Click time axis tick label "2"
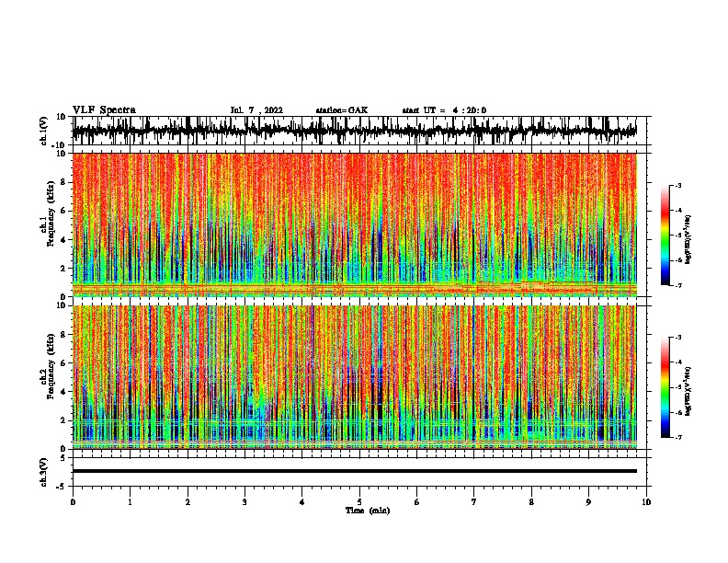This screenshot has width=728, height=563. click(188, 501)
